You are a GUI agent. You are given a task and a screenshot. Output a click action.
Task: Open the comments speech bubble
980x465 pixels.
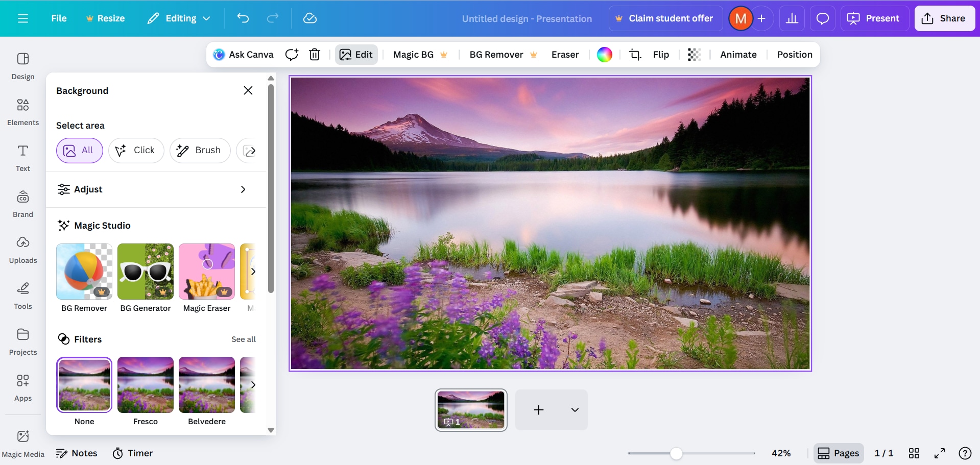(x=823, y=18)
